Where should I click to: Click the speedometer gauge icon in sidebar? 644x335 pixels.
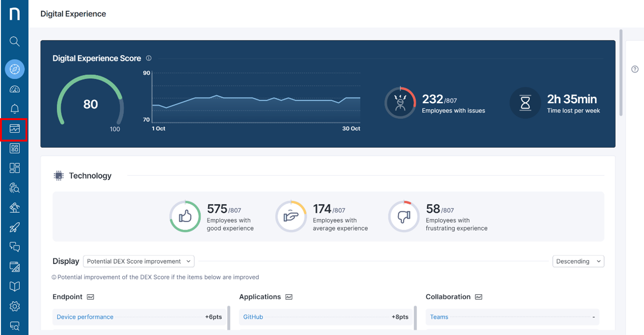(14, 90)
